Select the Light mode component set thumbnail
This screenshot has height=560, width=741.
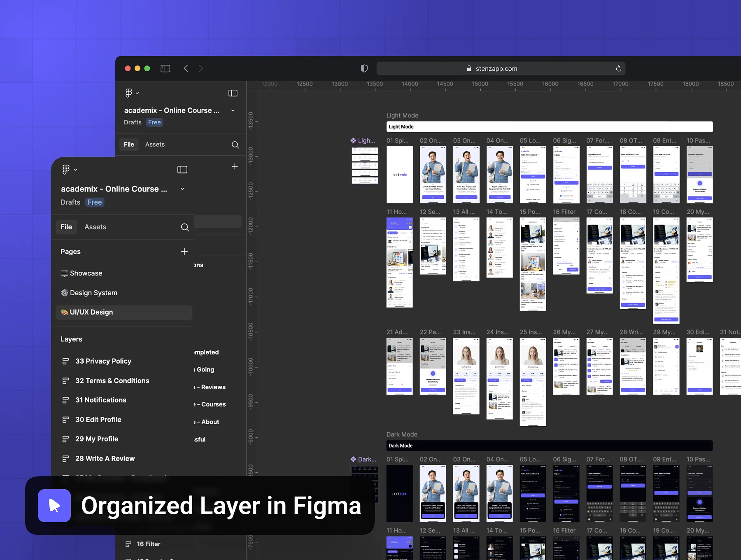pyautogui.click(x=365, y=166)
